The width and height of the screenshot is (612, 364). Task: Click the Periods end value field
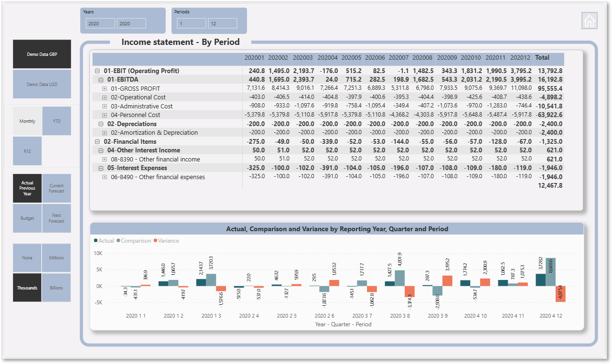[223, 23]
